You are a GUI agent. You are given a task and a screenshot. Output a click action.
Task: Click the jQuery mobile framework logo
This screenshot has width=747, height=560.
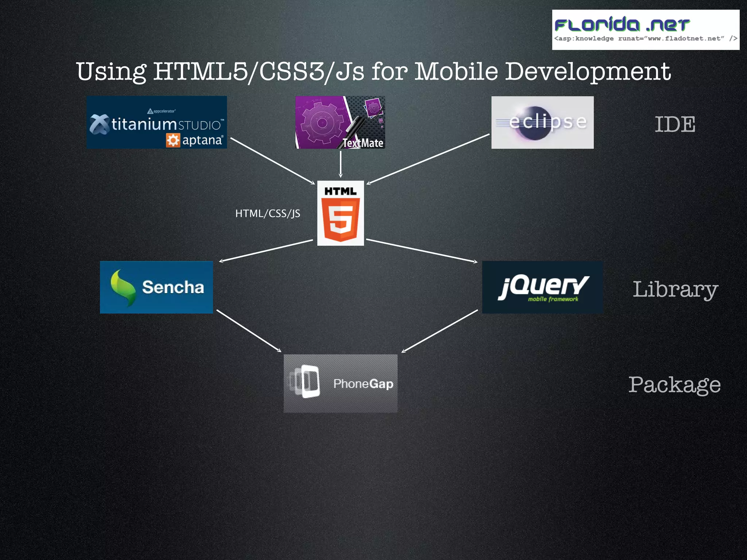click(x=542, y=287)
